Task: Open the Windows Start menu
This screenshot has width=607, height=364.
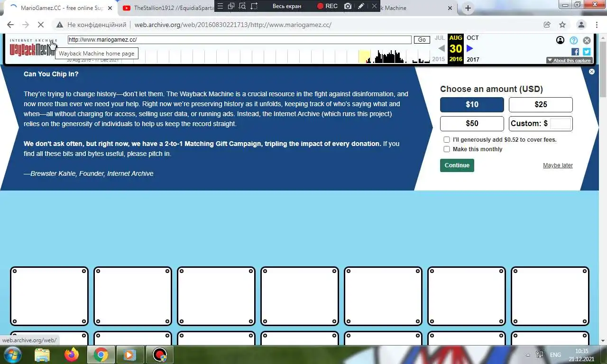Action: pyautogui.click(x=12, y=355)
